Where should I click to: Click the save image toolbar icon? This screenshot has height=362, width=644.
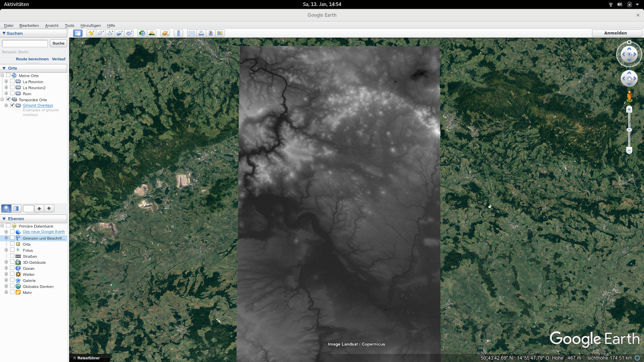point(211,33)
